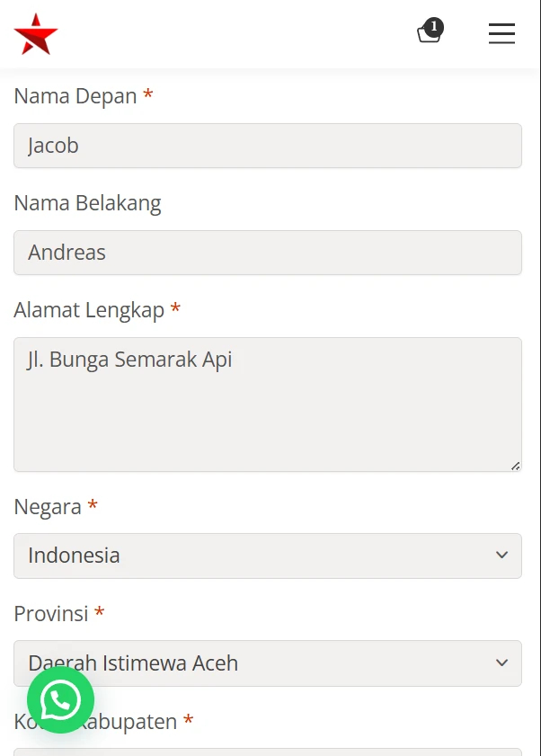Focus the Nama Belakang field containing Andreas

pyautogui.click(x=268, y=253)
